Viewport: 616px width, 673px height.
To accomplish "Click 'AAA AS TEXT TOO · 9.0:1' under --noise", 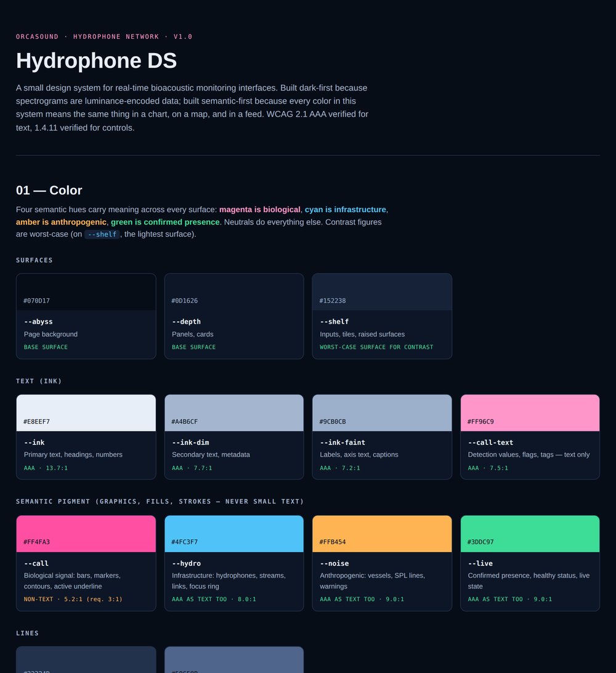I will [x=362, y=599].
